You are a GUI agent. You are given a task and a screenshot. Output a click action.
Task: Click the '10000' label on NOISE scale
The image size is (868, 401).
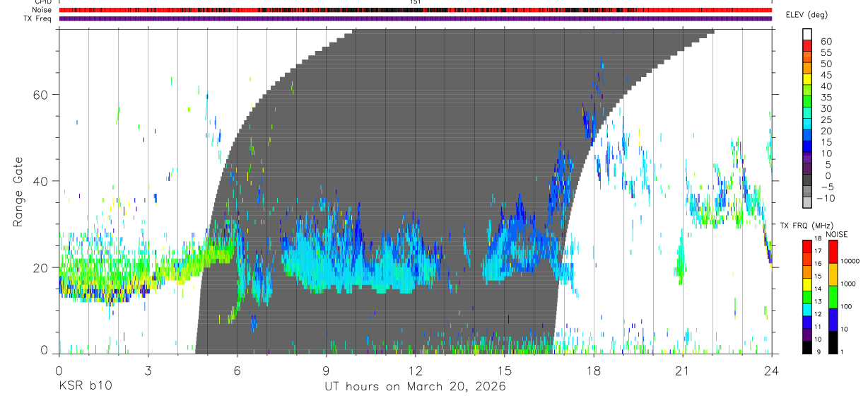pyautogui.click(x=850, y=261)
